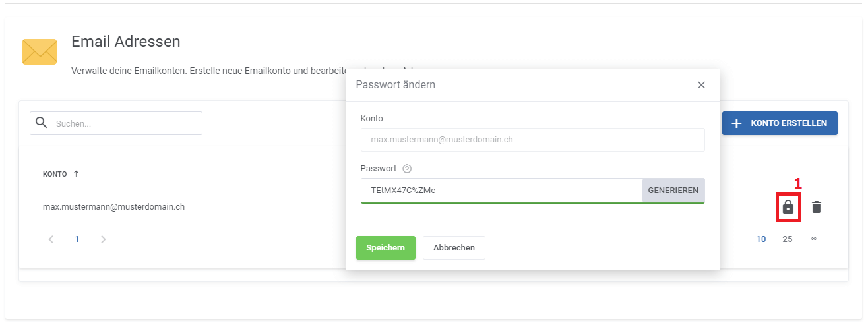Cancel the dialog with Abbrechen
The image size is (868, 323).
coord(454,248)
